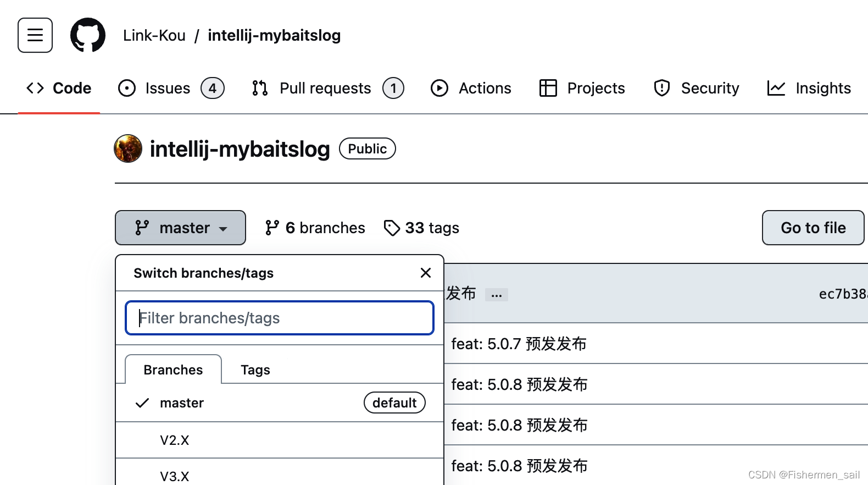Focus the Filter branches/tags input field
Screen dimensions: 868x485
[280, 318]
